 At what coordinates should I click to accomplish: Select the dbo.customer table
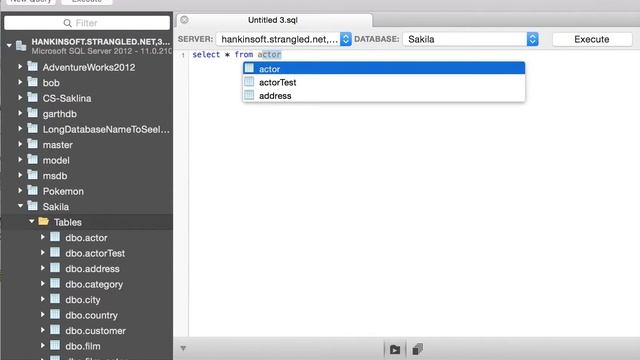click(x=95, y=331)
